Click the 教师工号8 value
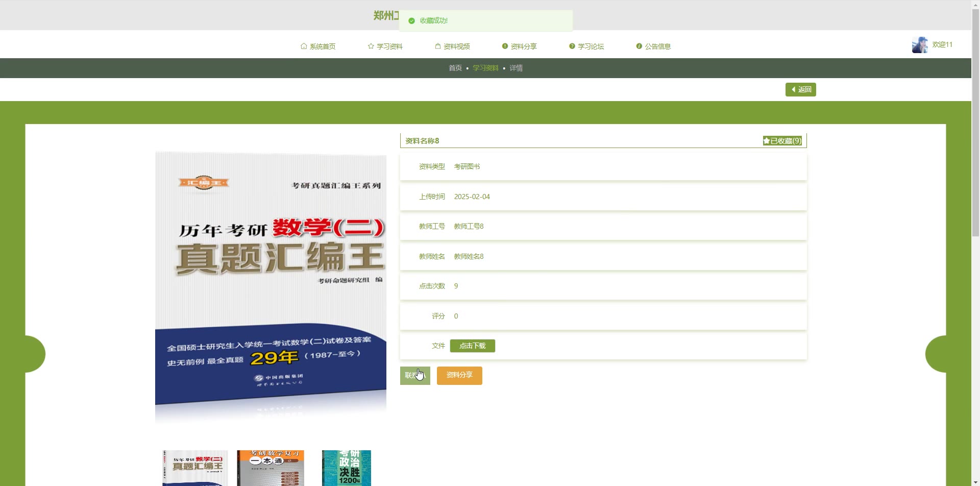Screen dimensions: 980x486 pyautogui.click(x=469, y=226)
